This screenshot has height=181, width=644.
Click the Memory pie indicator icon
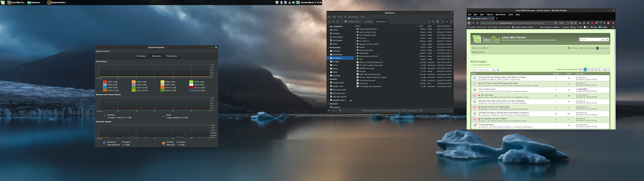pos(105,115)
